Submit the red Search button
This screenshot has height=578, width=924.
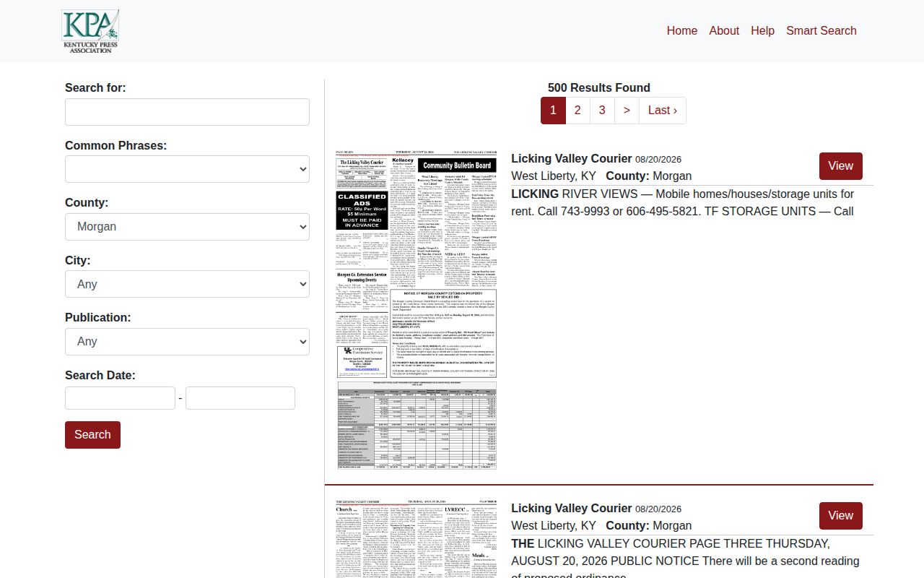[92, 435]
